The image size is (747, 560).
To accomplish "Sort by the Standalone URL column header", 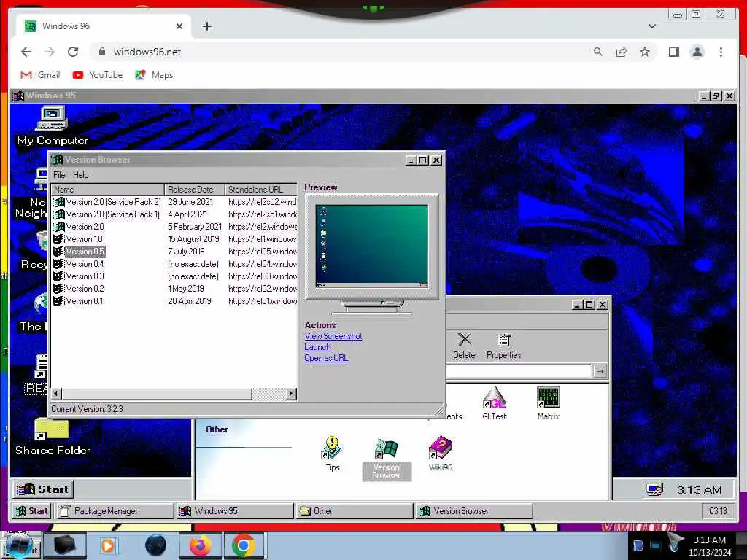I will coord(261,189).
